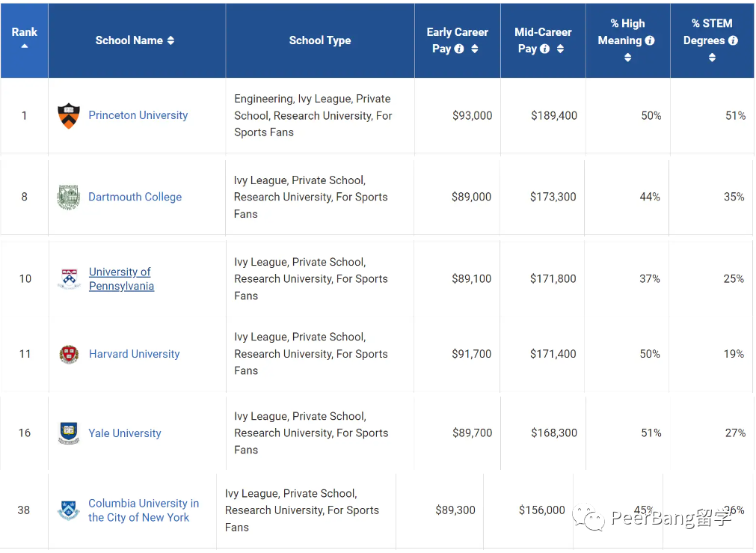This screenshot has height=553, width=756.
Task: Open the Princeton University link
Action: [138, 115]
